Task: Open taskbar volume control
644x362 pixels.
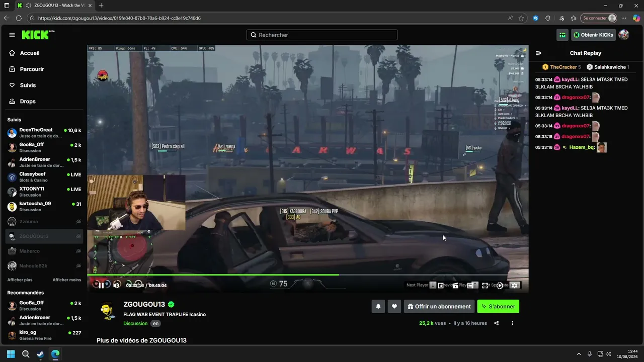Action: pyautogui.click(x=608, y=354)
